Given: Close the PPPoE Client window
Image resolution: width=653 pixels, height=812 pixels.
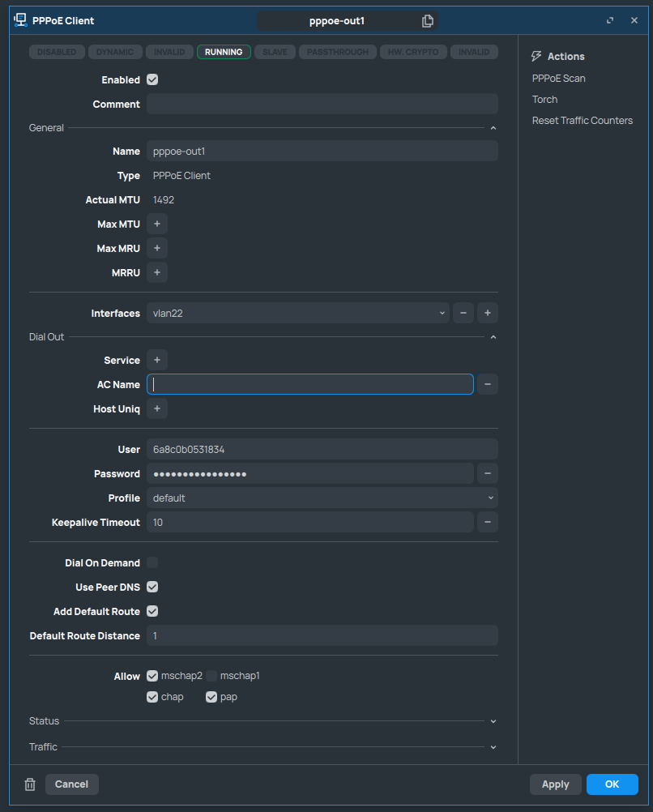Looking at the screenshot, I should coord(634,20).
